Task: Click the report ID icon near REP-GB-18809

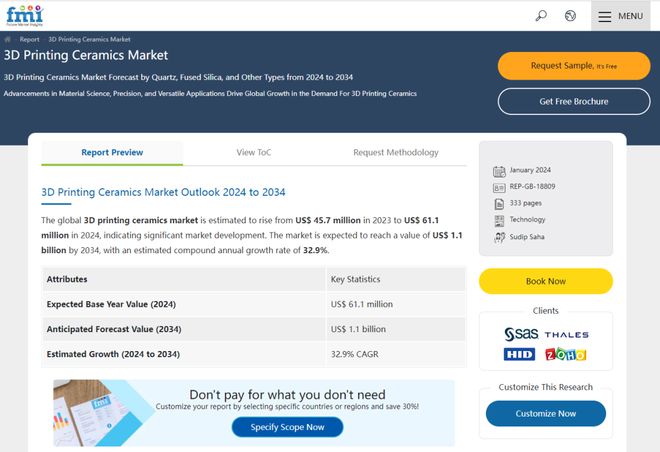Action: coord(499,188)
